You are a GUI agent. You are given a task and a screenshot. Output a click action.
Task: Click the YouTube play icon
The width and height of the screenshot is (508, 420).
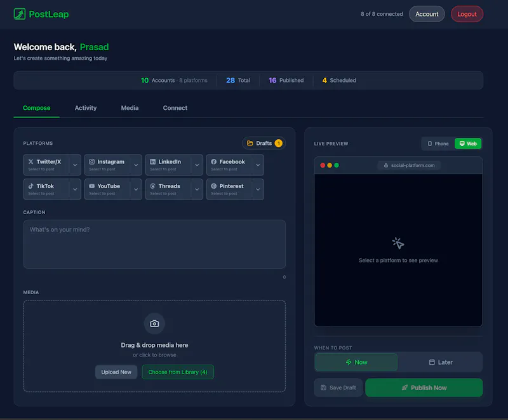pos(91,186)
